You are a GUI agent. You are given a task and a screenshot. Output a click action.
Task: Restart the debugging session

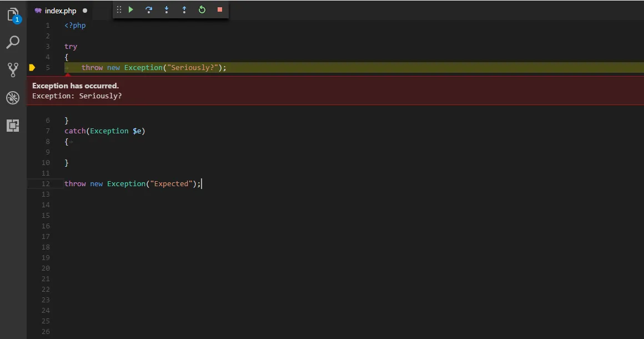point(202,9)
